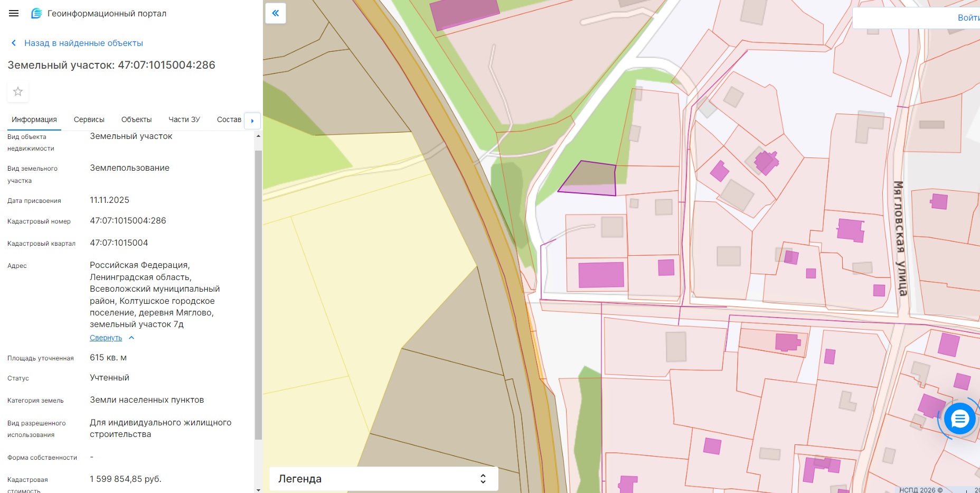Collapse side panel with double-chevron button
Viewport: 980px width, 493px height.
(x=276, y=13)
